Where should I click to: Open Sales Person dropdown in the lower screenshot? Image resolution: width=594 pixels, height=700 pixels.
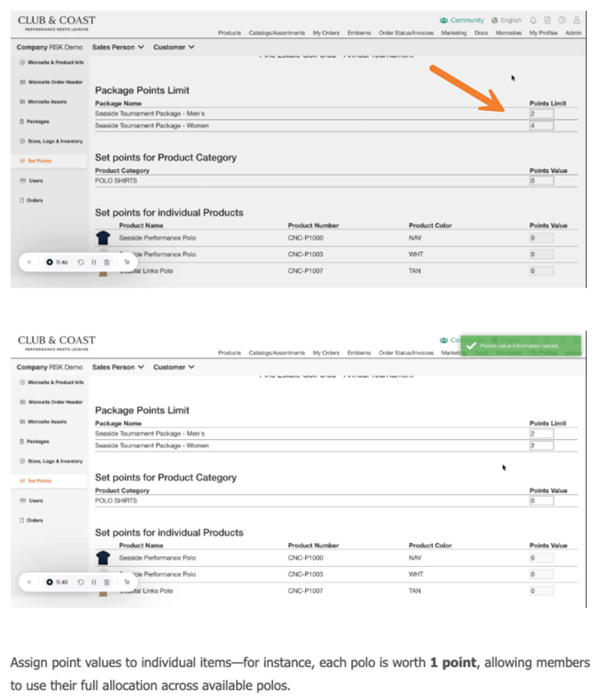(118, 366)
